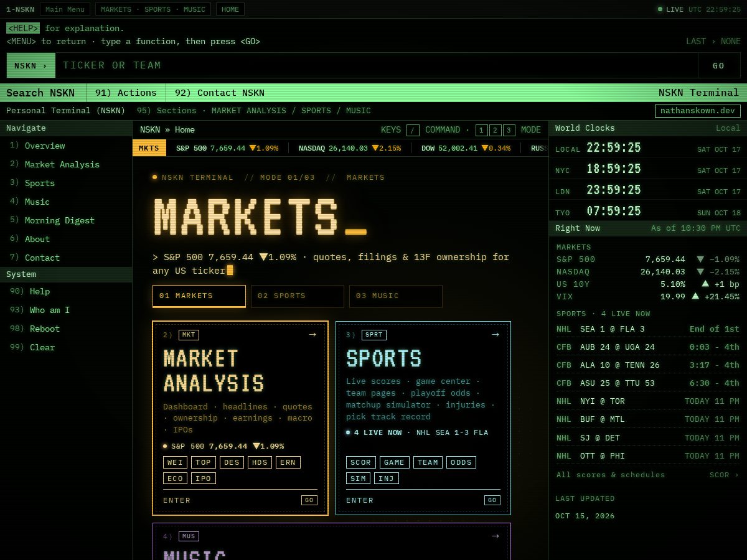The height and width of the screenshot is (560, 747).
Task: Select the 02 SPORTS tab
Action: (298, 296)
